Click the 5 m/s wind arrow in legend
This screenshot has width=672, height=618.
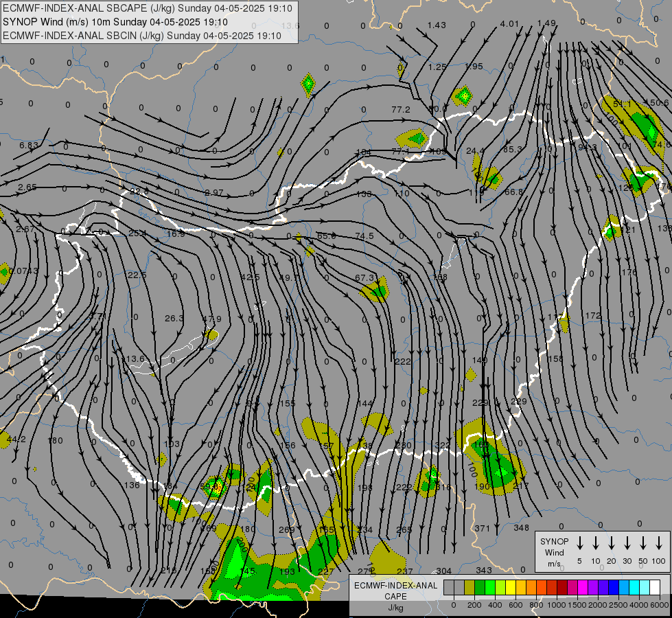(x=579, y=543)
